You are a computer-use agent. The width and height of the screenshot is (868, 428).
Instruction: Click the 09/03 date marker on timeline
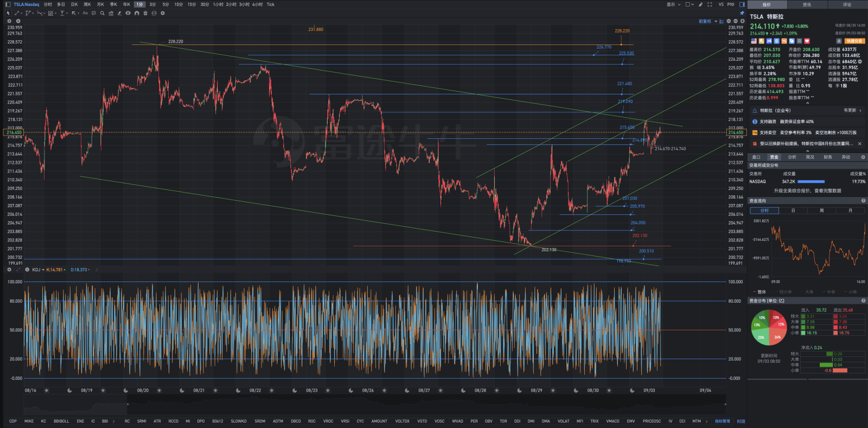tap(649, 391)
